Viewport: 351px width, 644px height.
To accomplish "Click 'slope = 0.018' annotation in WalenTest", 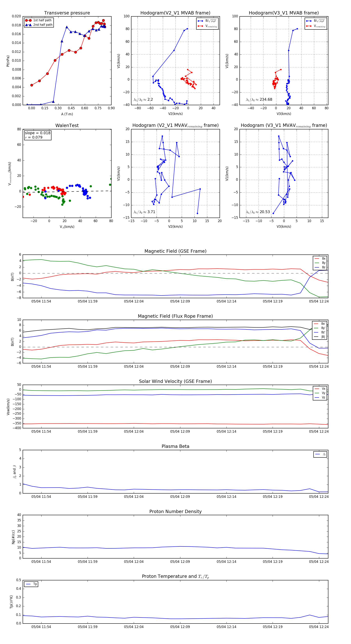I will coord(37,133).
